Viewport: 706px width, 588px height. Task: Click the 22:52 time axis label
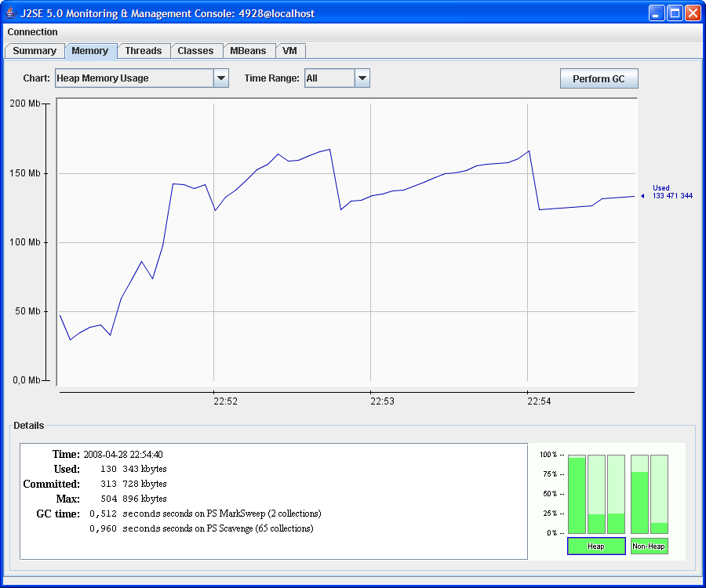(x=225, y=401)
